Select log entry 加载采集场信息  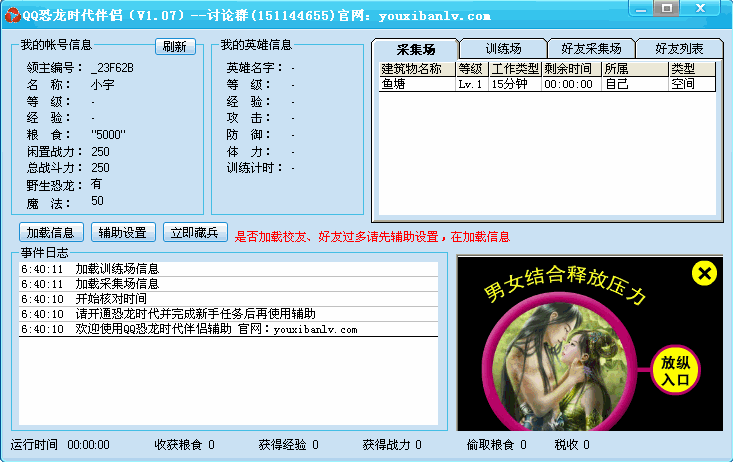click(x=229, y=284)
